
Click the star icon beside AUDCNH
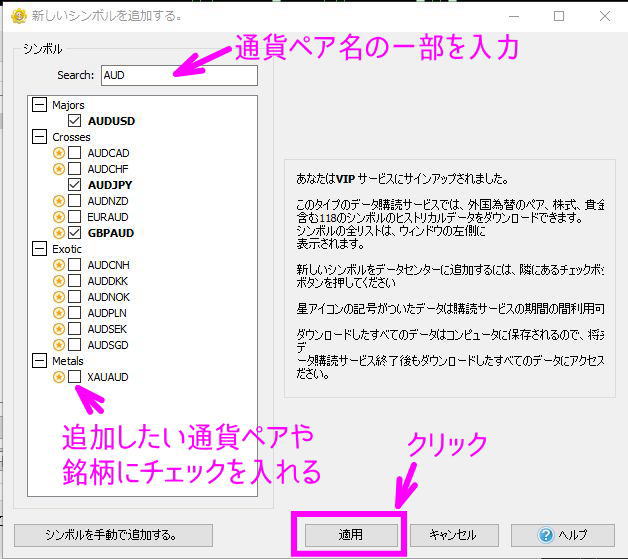coord(59,265)
